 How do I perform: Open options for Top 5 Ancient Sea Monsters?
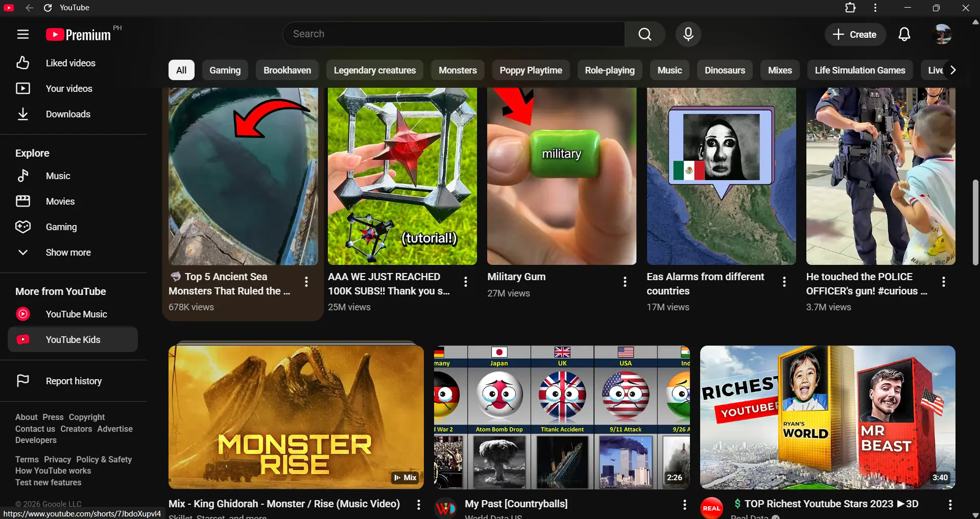[x=306, y=282]
